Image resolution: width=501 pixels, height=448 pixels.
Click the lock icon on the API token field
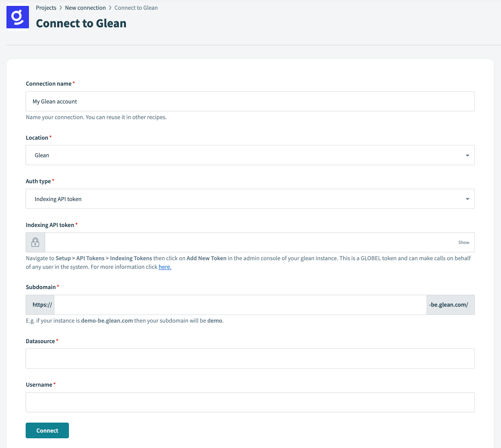pos(35,242)
